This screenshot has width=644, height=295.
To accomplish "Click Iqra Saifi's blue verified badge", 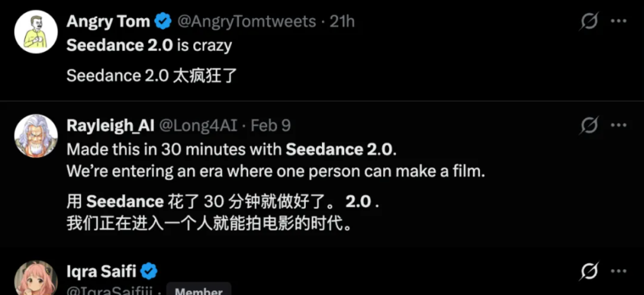I will pyautogui.click(x=149, y=272).
